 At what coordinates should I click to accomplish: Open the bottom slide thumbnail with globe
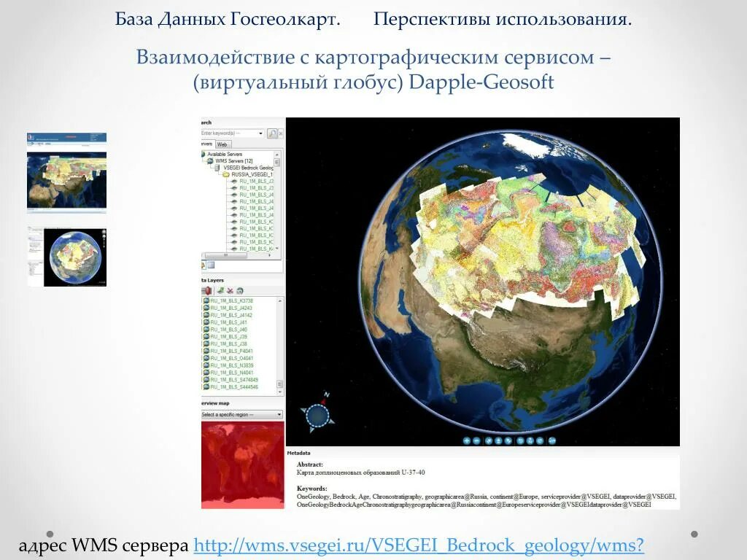tap(66, 257)
